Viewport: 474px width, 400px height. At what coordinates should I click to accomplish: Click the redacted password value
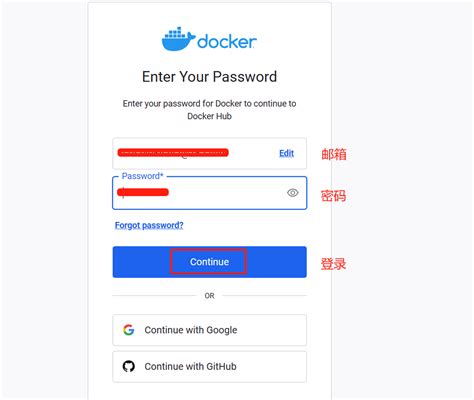coord(143,192)
